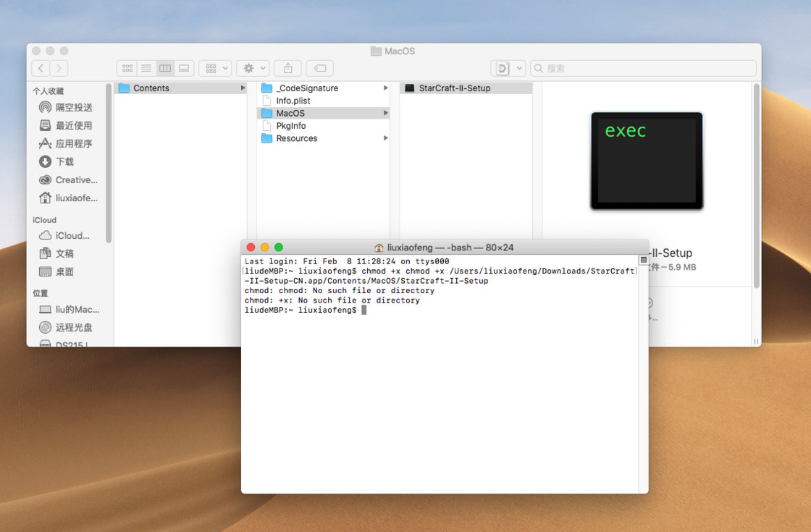811x532 pixels.
Task: Open the gear action menu
Action: click(x=253, y=68)
